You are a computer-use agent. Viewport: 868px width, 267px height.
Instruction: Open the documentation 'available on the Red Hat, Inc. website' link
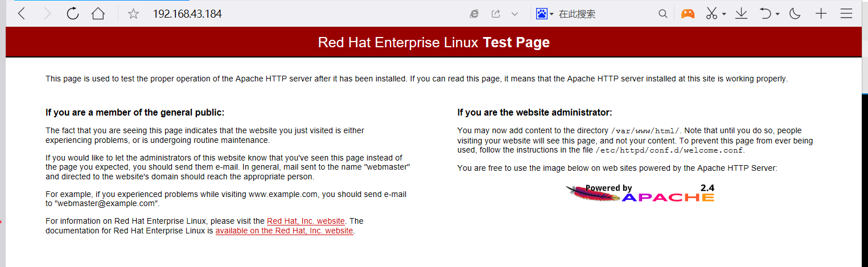click(x=284, y=231)
